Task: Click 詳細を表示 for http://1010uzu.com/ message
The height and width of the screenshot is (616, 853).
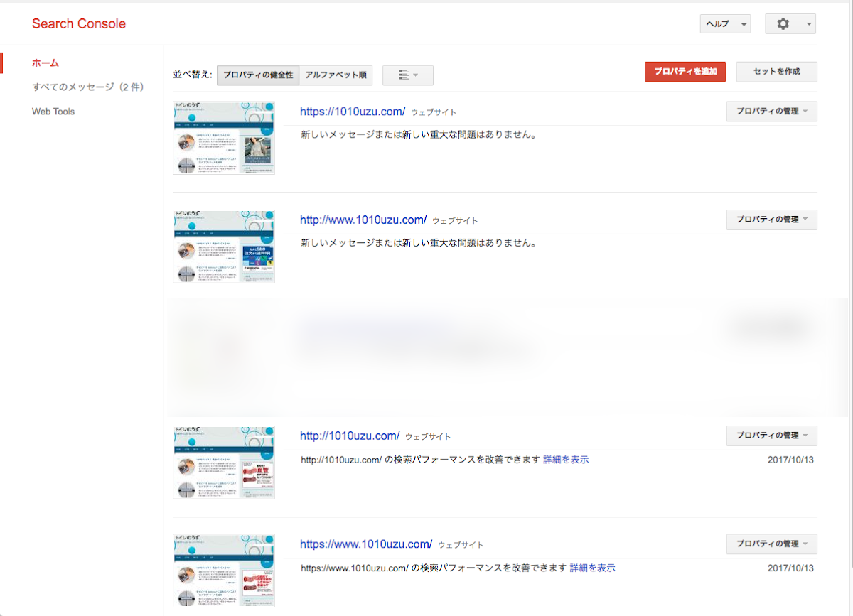Action: point(566,460)
